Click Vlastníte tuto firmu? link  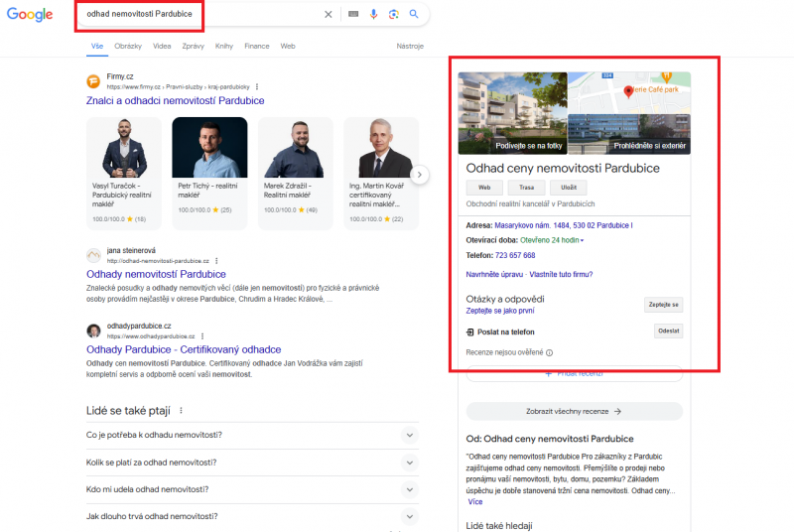tap(561, 274)
